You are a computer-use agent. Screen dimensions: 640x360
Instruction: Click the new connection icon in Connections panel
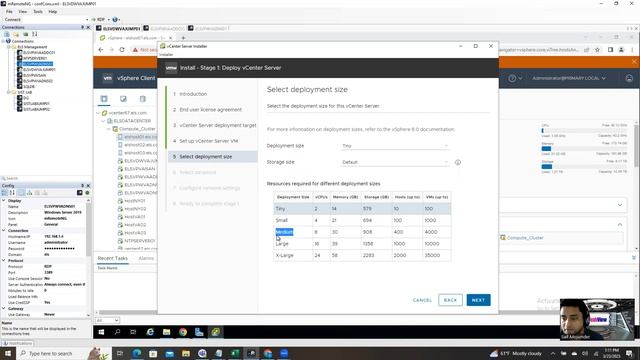tap(7, 34)
